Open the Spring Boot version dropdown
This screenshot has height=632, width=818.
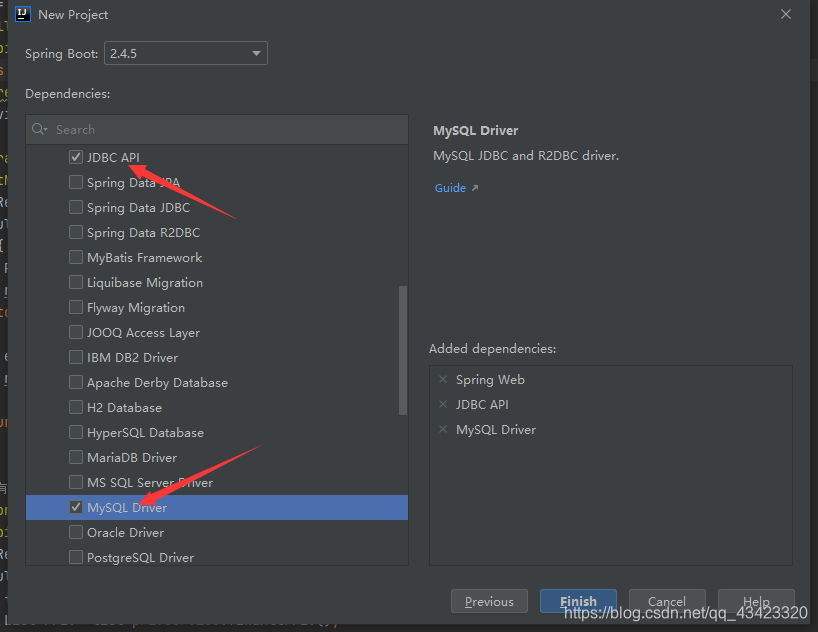tap(186, 53)
